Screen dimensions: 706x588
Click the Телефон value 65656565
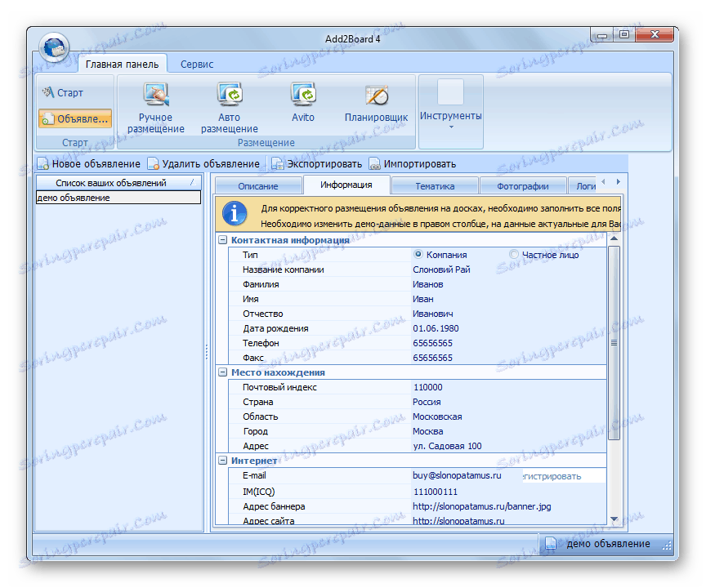click(432, 343)
